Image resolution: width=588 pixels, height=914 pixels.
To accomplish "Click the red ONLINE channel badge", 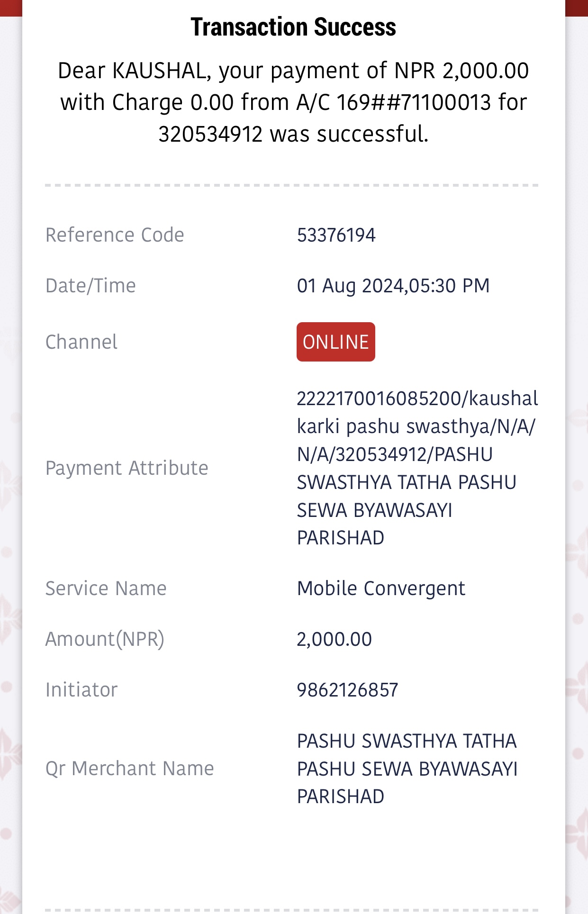I will pyautogui.click(x=336, y=342).
